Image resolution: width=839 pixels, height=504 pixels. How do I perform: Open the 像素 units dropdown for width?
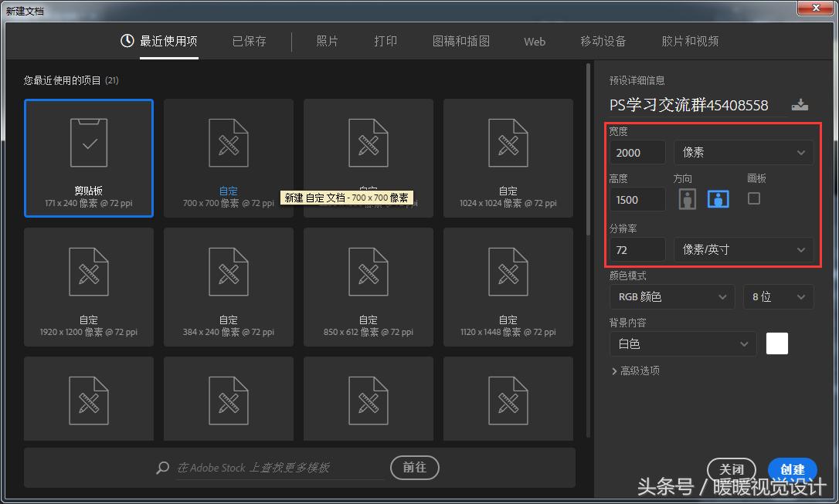tap(744, 152)
